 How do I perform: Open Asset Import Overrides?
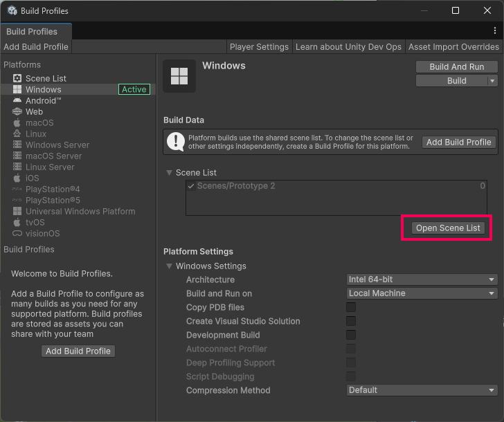(x=453, y=47)
